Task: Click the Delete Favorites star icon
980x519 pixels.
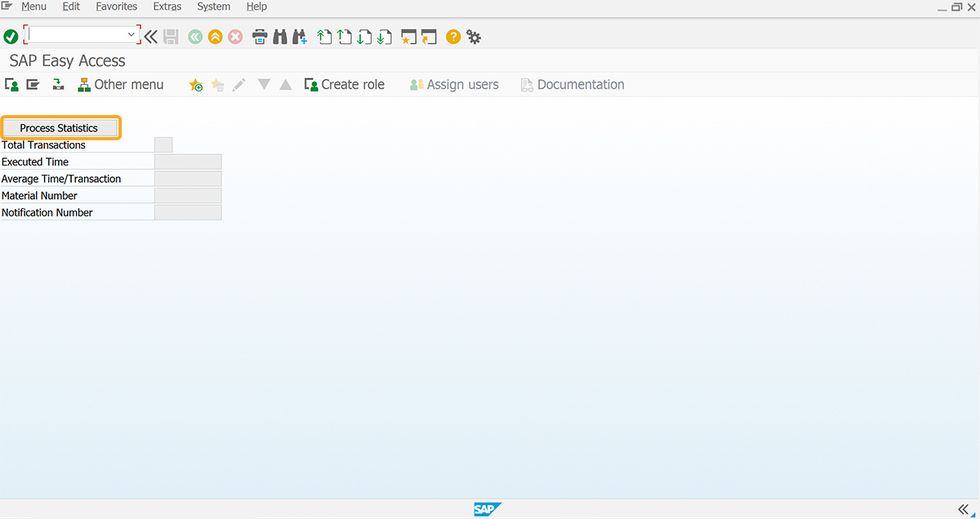Action: (x=217, y=85)
